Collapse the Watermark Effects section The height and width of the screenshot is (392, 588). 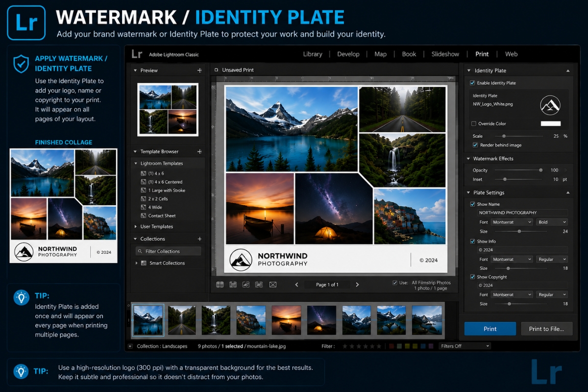coord(468,159)
